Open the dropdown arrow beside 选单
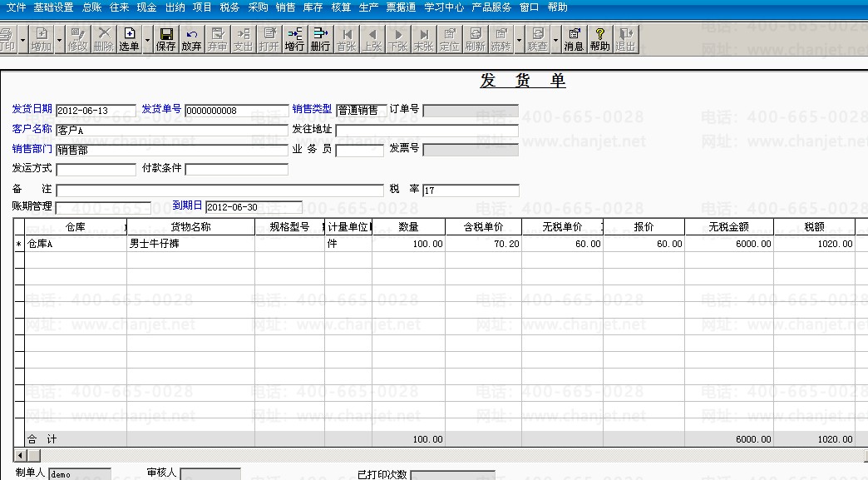The height and width of the screenshot is (480, 868). click(147, 40)
